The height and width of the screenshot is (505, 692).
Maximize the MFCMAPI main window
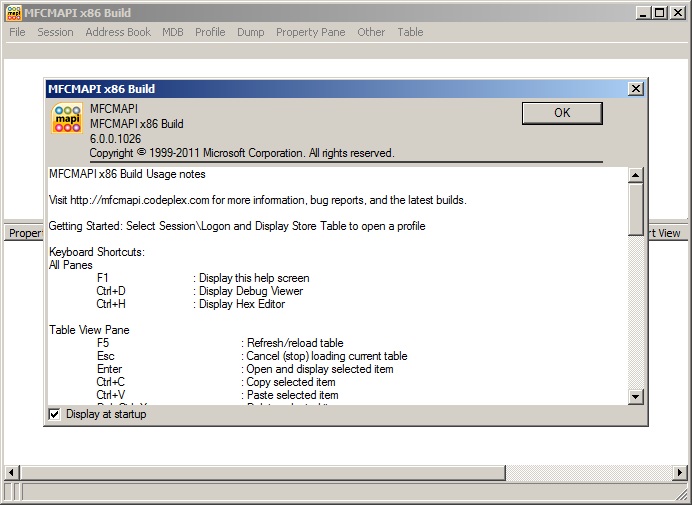659,13
